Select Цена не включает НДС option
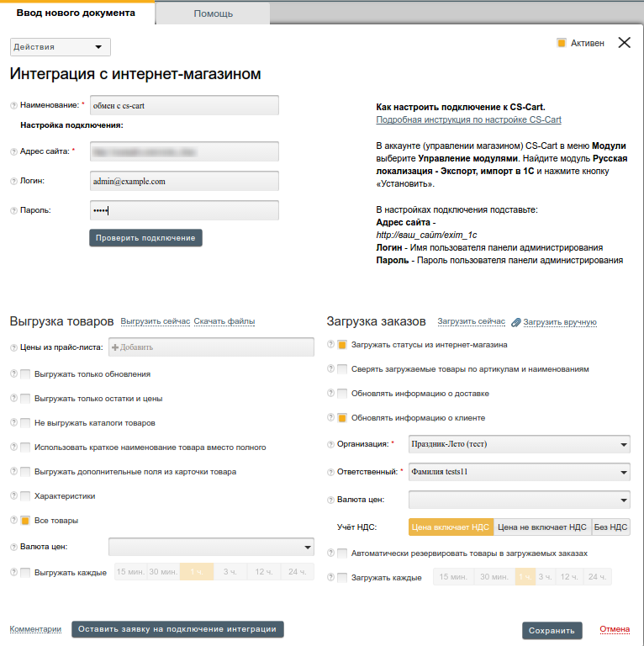Screen dimensions: 644x646 [541, 527]
